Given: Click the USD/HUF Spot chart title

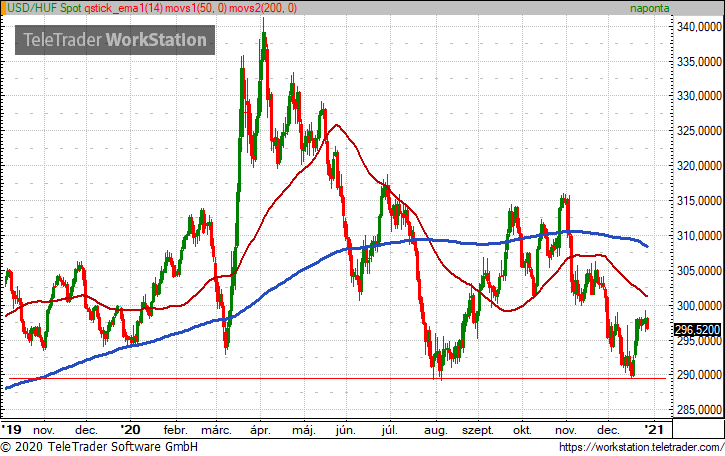Looking at the screenshot, I should [44, 8].
